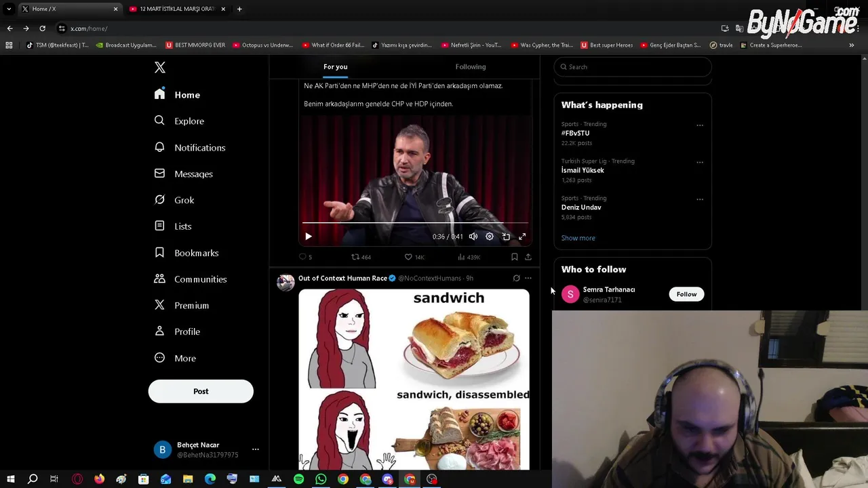Click the X search field
This screenshot has width=868, height=488.
(x=633, y=66)
